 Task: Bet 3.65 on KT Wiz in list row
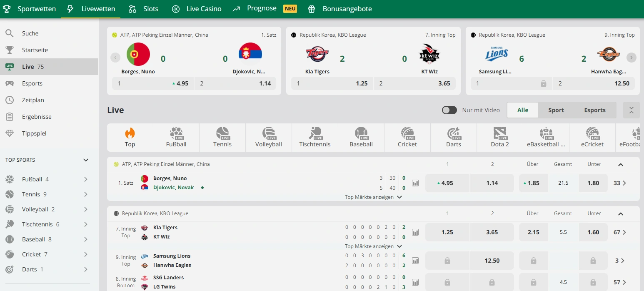point(492,232)
